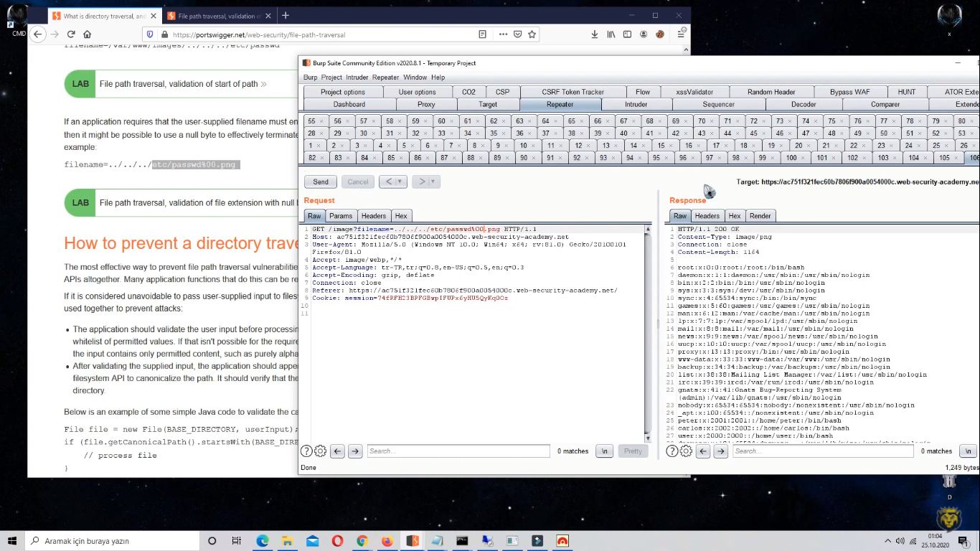Open Request panel settings gear icon
The height and width of the screenshot is (551, 980).
[320, 451]
